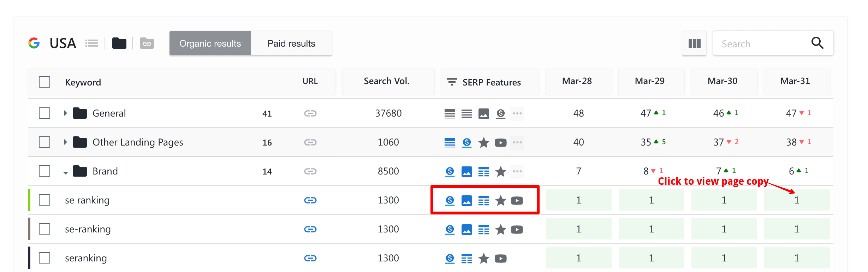
Task: Click the star reviews icon in Other Landing Pages row
Action: pyautogui.click(x=483, y=143)
